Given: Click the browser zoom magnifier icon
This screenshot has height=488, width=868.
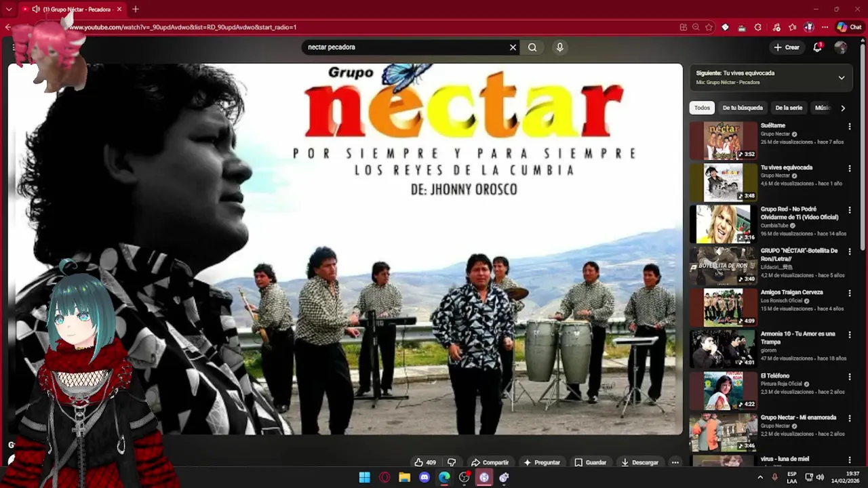Looking at the screenshot, I should (x=696, y=27).
